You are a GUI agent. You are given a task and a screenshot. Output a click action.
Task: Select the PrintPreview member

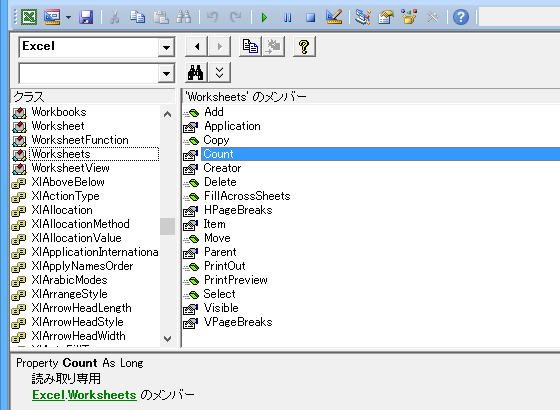tap(236, 280)
